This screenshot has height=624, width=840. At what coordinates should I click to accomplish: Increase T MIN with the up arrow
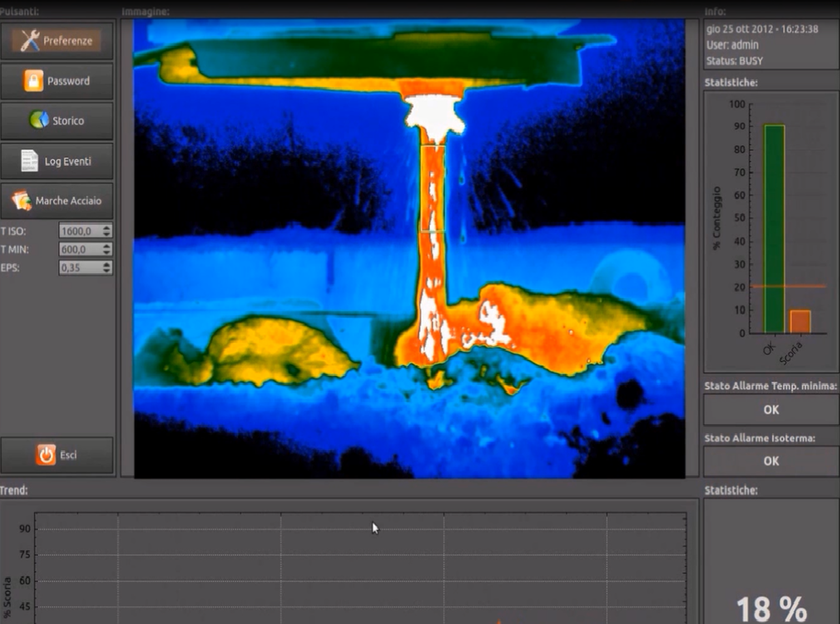107,246
